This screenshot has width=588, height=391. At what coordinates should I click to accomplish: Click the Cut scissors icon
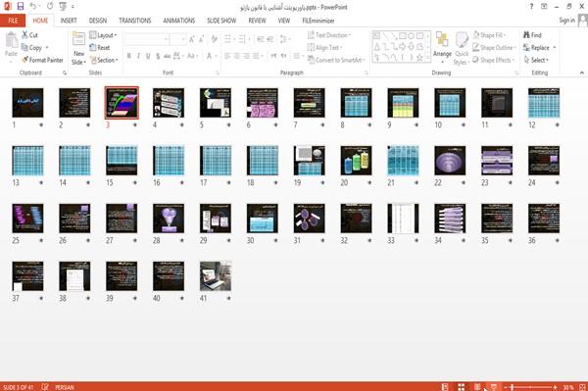[x=24, y=35]
